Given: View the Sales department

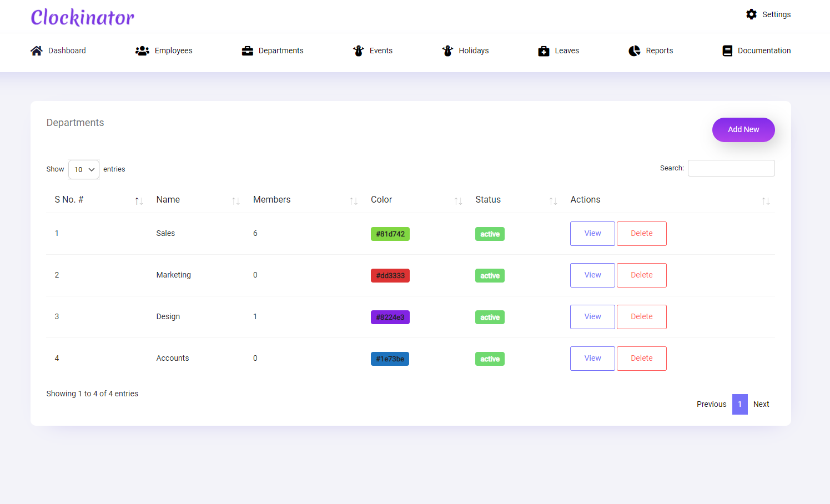Looking at the screenshot, I should pos(592,234).
